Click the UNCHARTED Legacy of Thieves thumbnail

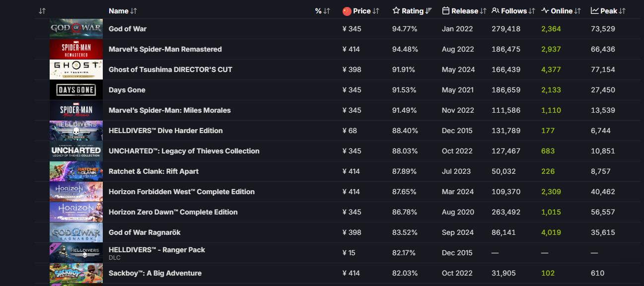pos(76,151)
